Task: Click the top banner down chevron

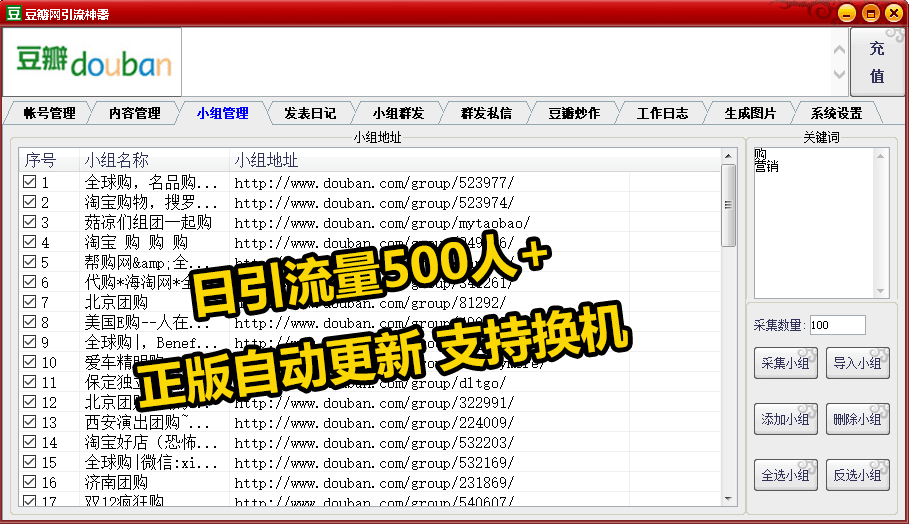Action: click(x=839, y=74)
